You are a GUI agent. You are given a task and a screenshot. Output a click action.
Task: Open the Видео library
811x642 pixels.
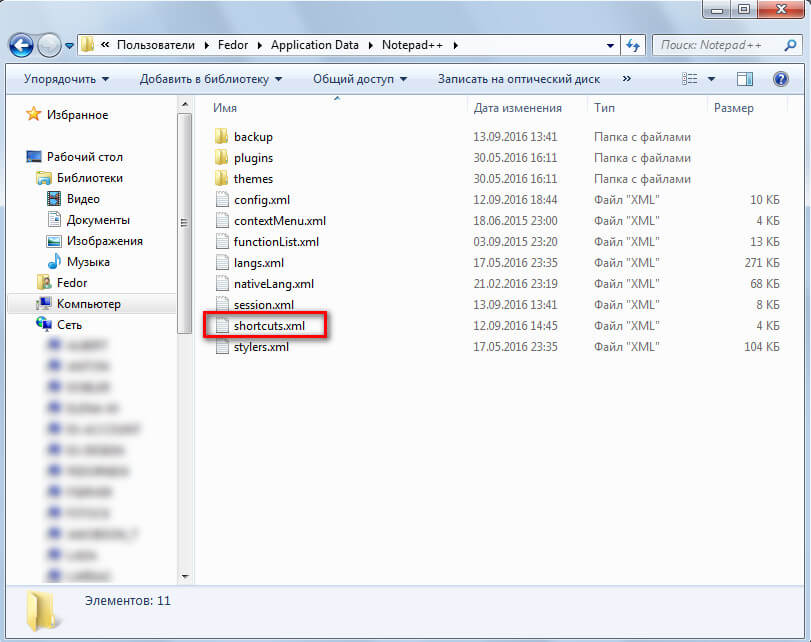coord(83,199)
